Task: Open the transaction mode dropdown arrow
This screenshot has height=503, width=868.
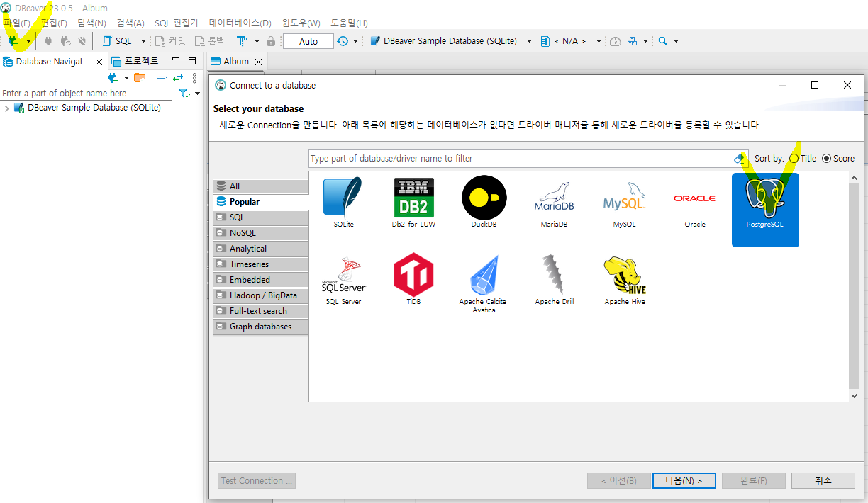Action: coord(257,41)
